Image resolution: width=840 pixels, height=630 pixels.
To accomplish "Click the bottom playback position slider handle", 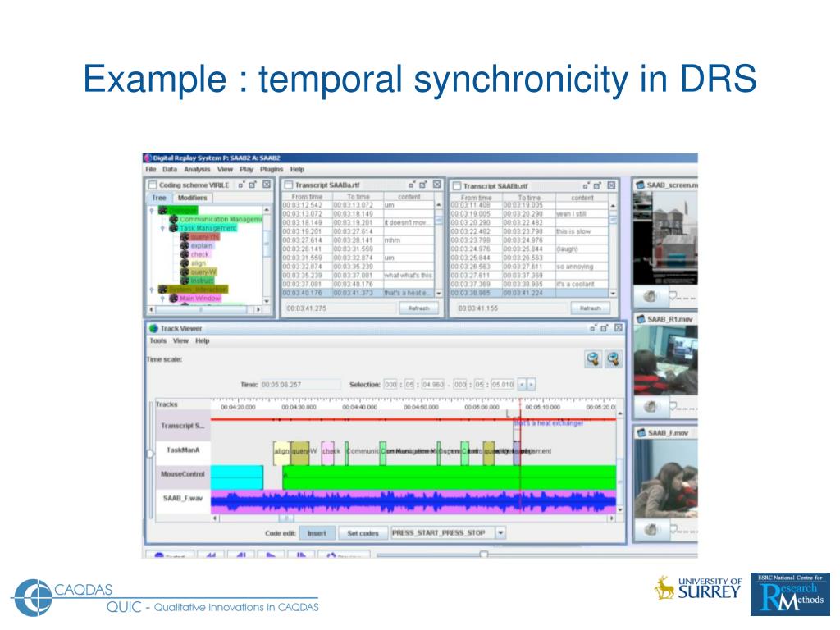I will 484,555.
